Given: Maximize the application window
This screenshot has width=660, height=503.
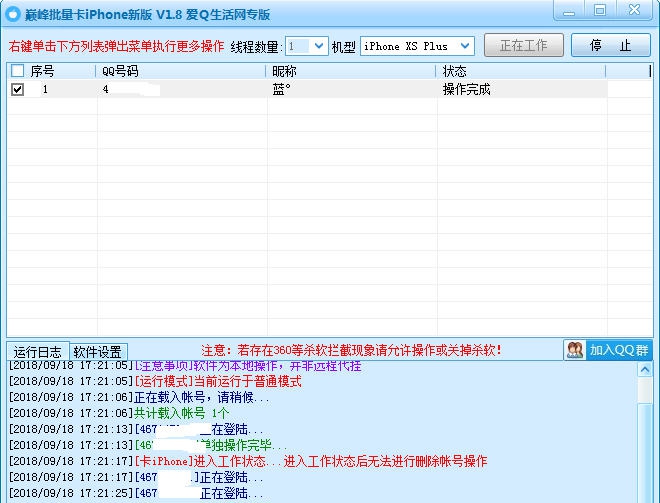Looking at the screenshot, I should [x=600, y=11].
